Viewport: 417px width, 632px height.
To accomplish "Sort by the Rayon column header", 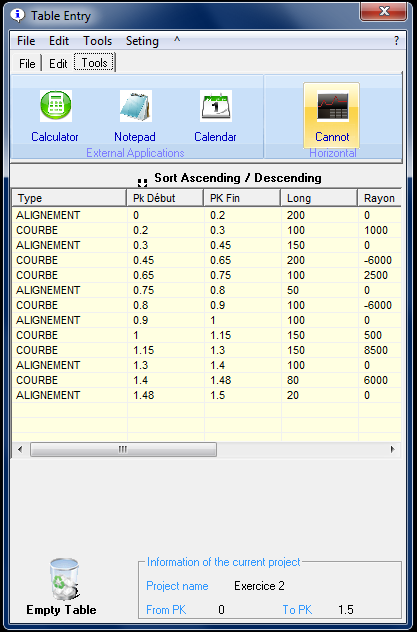I will click(379, 198).
